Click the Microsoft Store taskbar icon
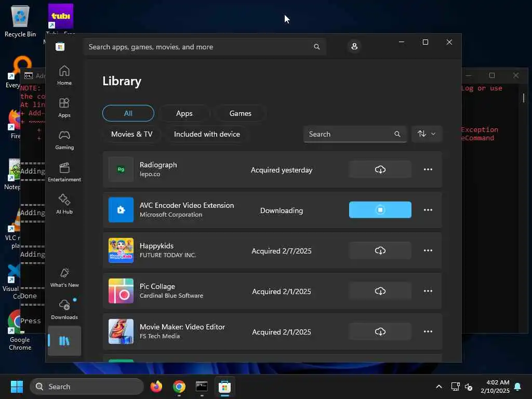 224,387
